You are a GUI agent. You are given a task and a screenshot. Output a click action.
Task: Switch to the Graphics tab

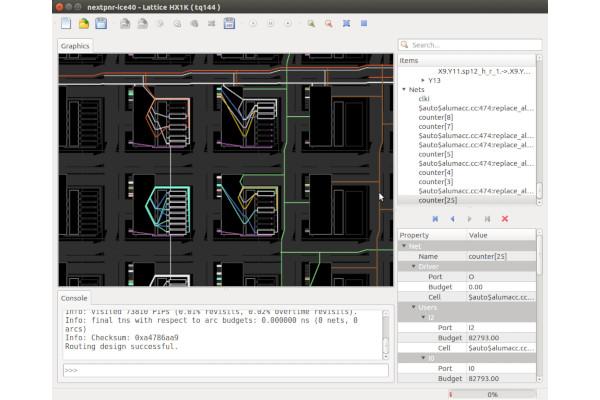(x=76, y=45)
